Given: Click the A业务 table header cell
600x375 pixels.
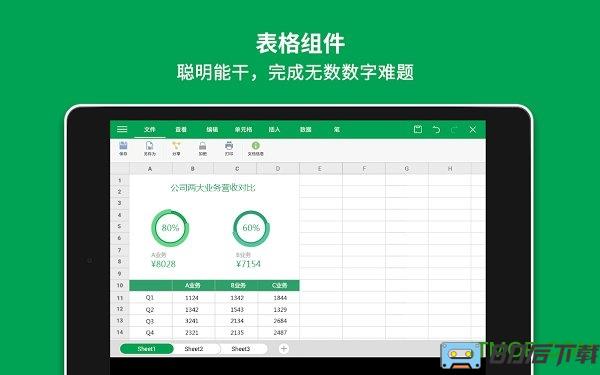Looking at the screenshot, I should (193, 285).
